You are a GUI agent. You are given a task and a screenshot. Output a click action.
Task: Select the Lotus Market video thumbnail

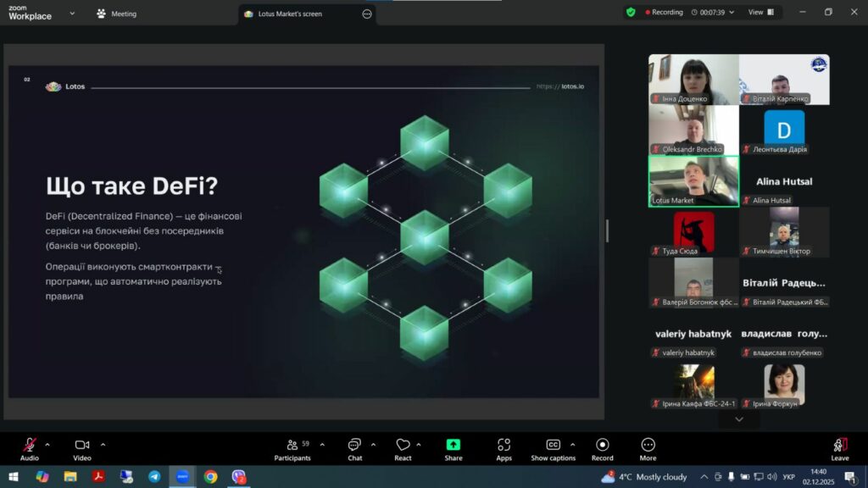click(x=693, y=180)
